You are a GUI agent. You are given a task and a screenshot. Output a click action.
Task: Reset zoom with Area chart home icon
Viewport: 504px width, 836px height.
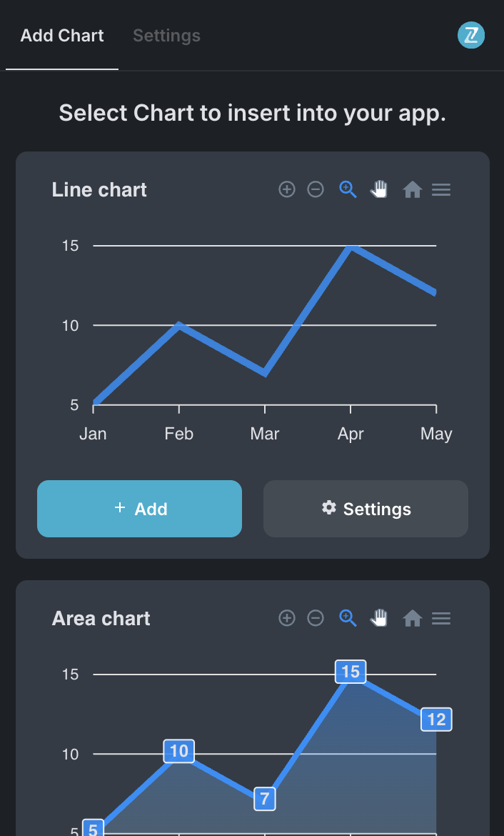point(412,618)
